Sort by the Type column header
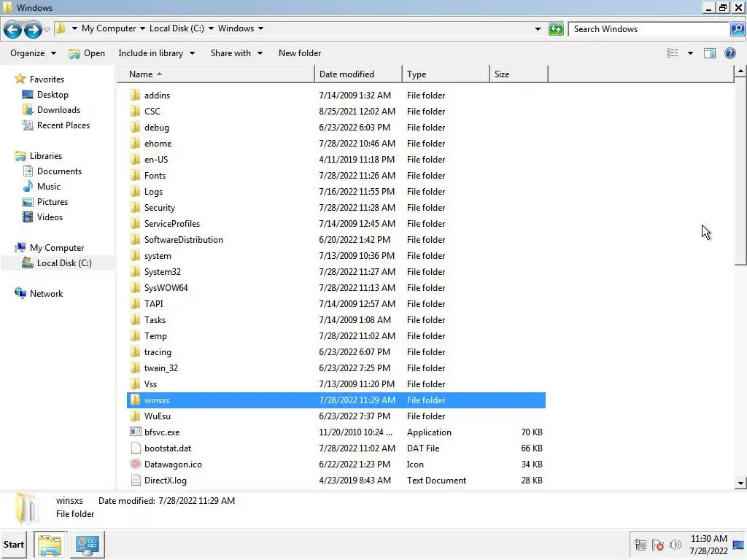The height and width of the screenshot is (560, 747). coord(446,74)
